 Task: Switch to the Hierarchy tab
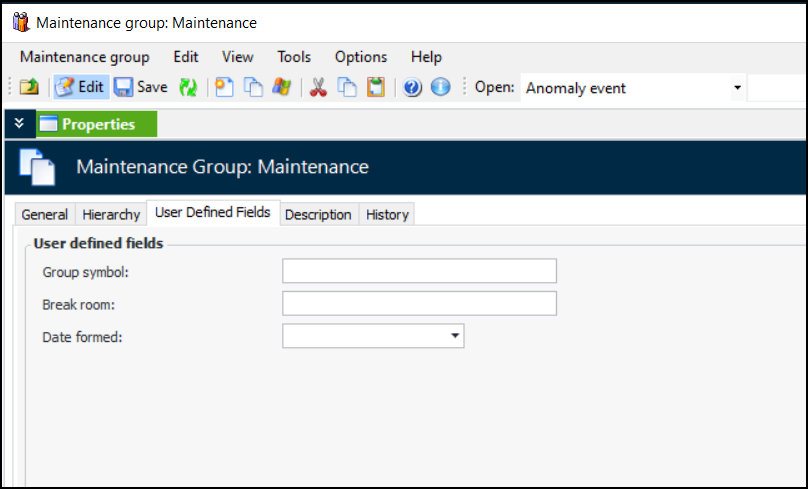pos(111,215)
